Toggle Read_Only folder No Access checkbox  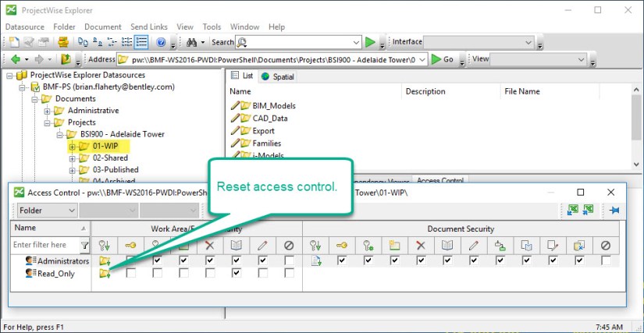289,273
